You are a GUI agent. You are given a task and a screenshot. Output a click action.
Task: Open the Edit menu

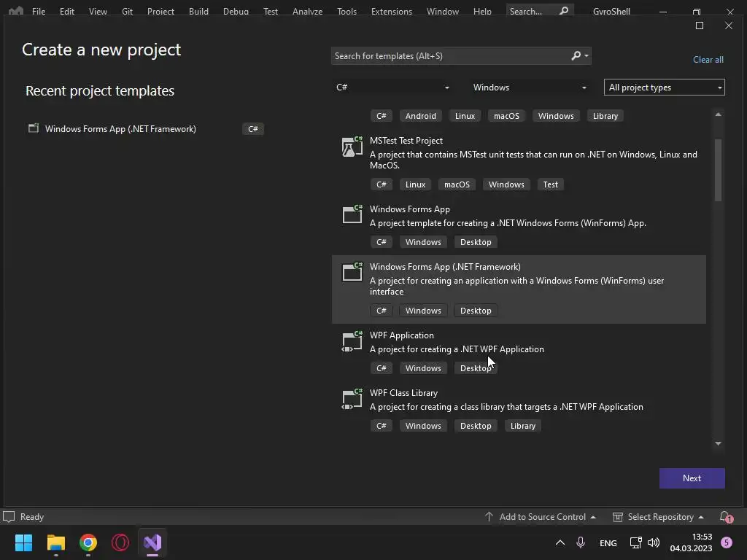pos(66,11)
